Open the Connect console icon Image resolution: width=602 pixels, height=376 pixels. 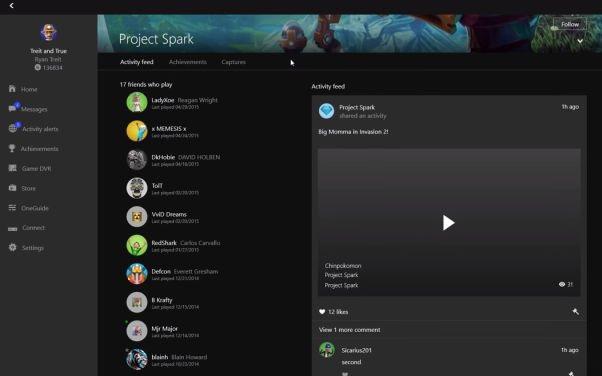[13, 229]
